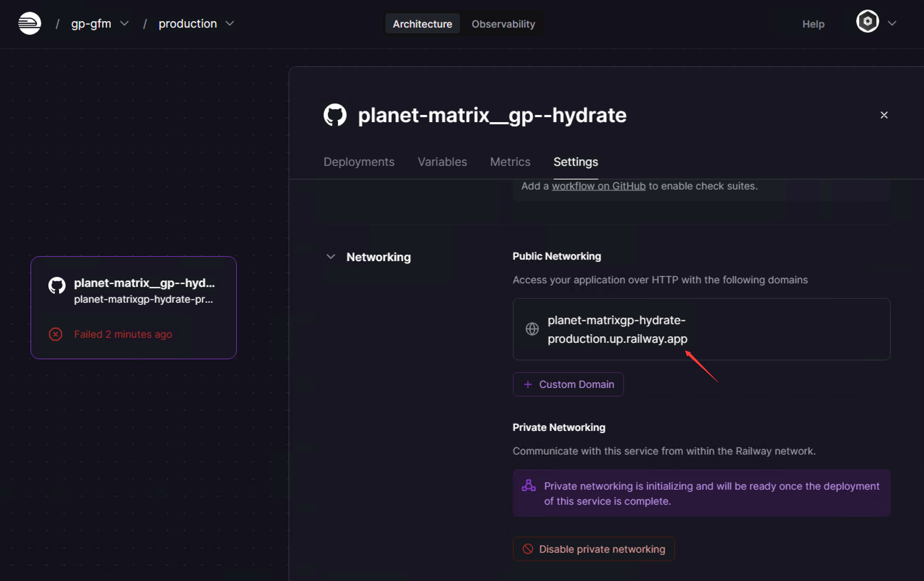Click the private networking initializing notice
This screenshot has height=581, width=924.
701,493
